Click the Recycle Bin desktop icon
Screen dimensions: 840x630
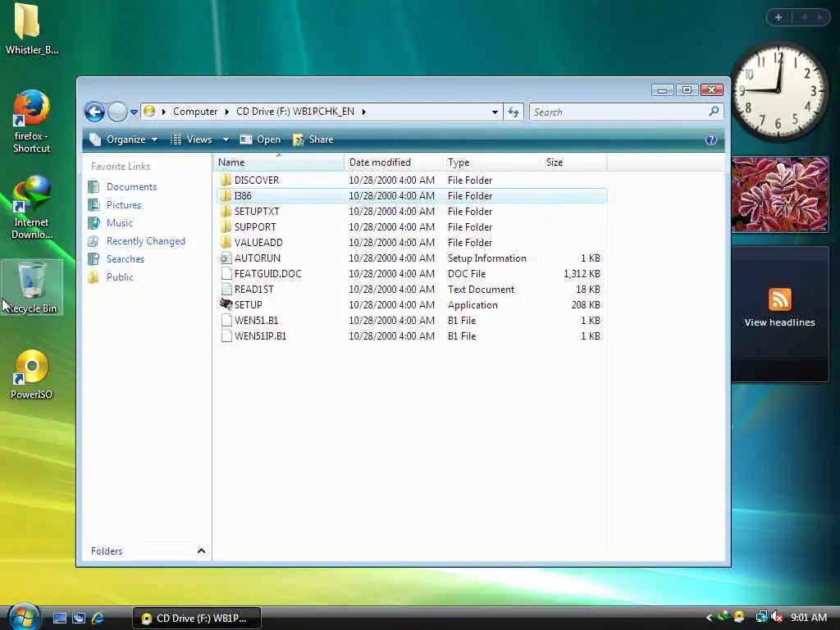(x=32, y=288)
